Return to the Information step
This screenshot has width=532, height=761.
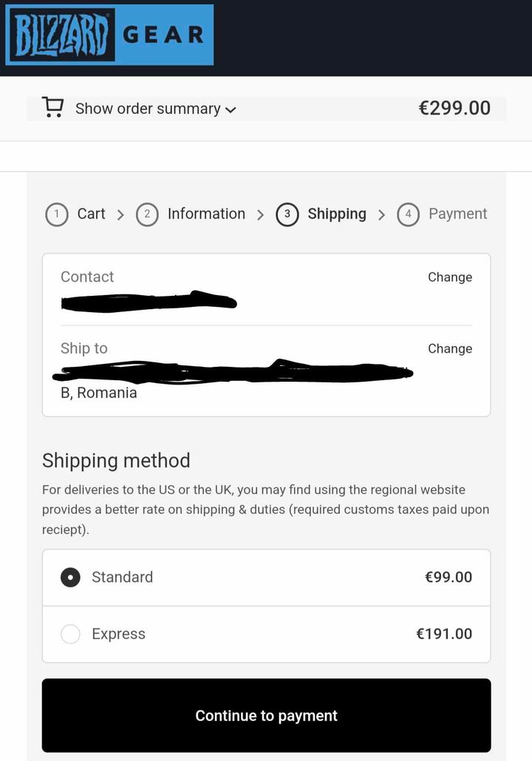(x=206, y=214)
